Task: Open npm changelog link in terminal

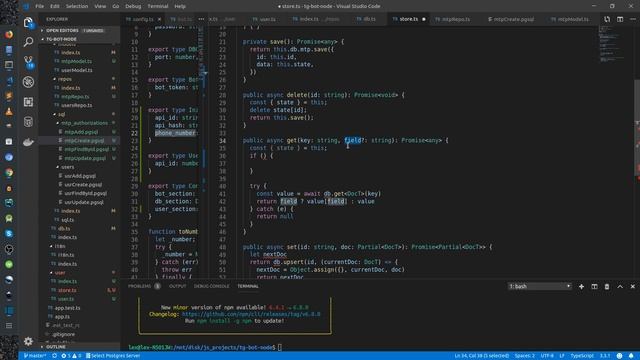Action: [x=251, y=314]
